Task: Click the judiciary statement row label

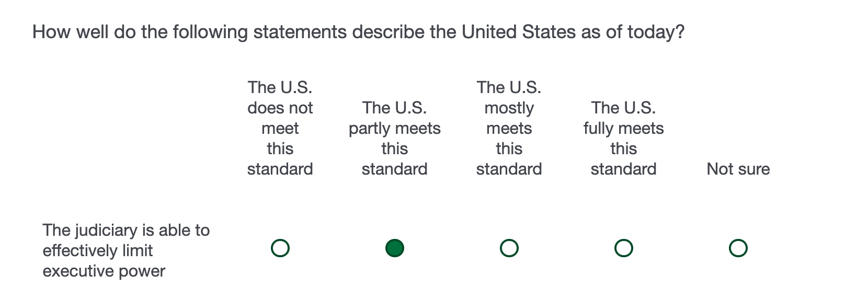Action: tap(125, 250)
